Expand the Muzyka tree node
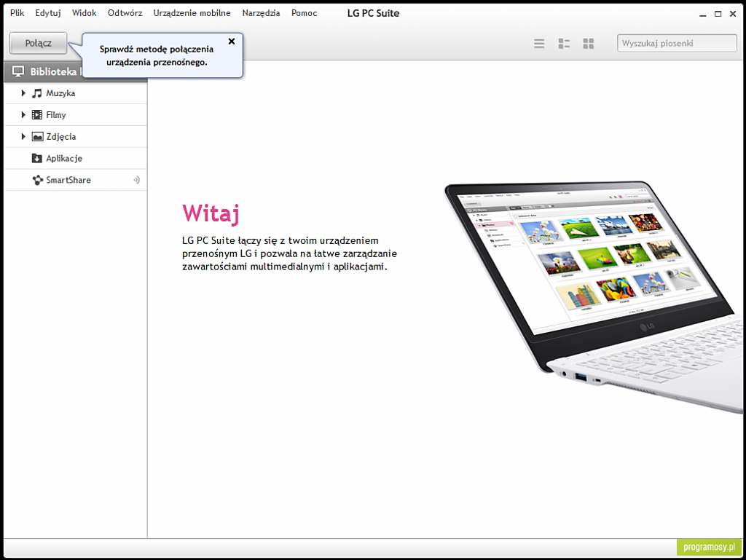 tap(23, 93)
